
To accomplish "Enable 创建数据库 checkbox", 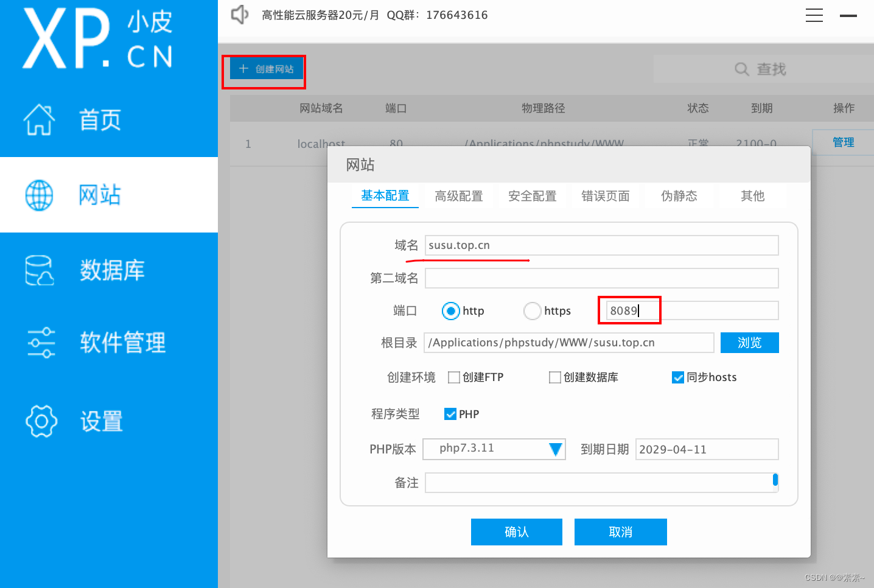I will click(554, 377).
